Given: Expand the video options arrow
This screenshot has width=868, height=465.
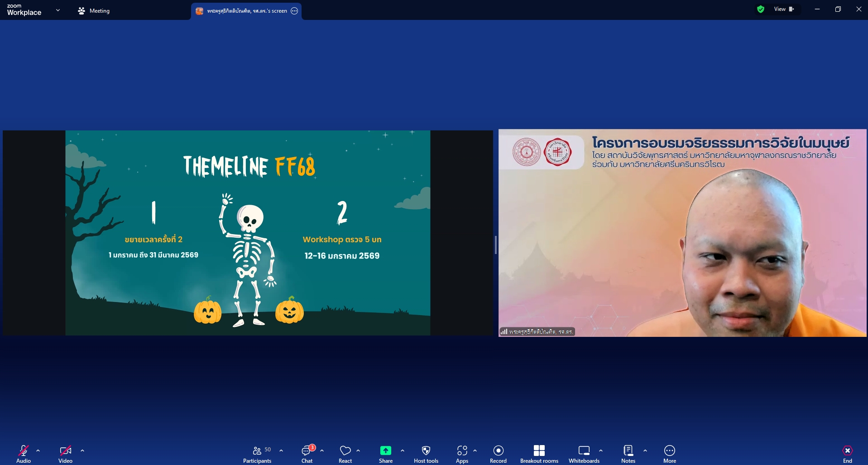Looking at the screenshot, I should click(x=82, y=451).
